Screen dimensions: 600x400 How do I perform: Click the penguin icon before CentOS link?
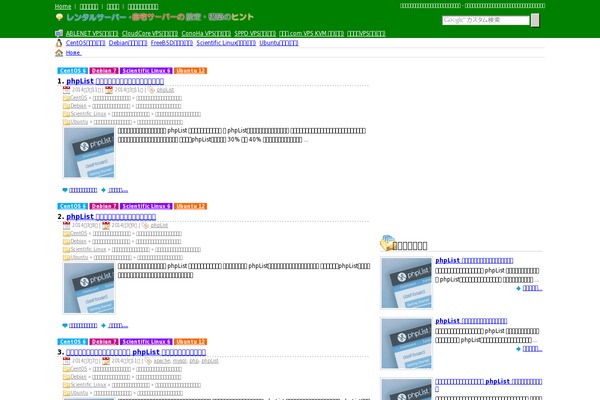point(59,43)
